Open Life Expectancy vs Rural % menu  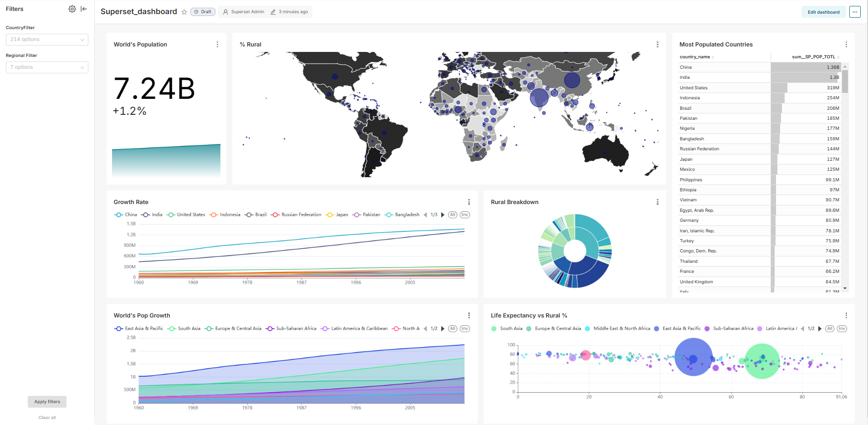[846, 316]
